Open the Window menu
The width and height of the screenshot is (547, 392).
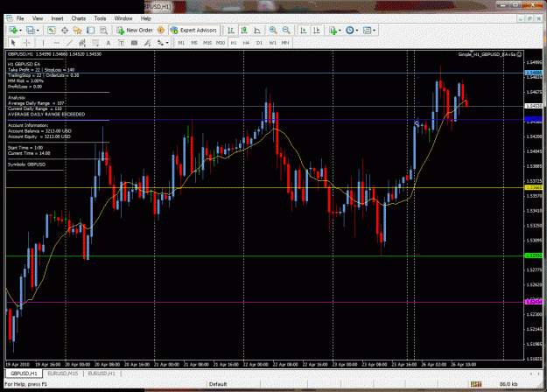123,18
